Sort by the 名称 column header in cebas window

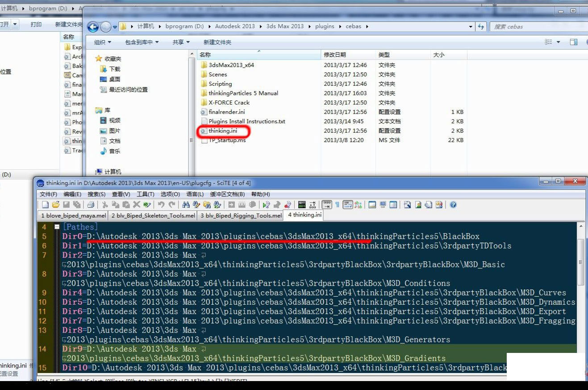259,55
